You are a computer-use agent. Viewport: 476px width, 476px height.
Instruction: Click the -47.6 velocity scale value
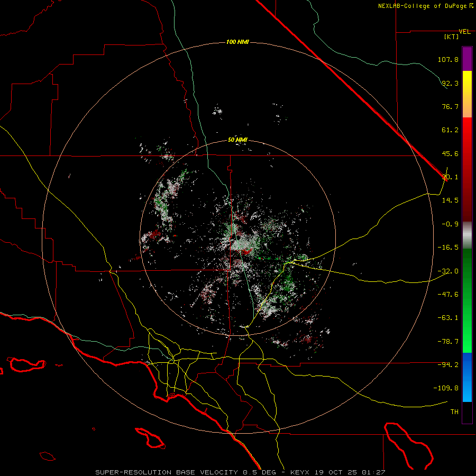[448, 294]
